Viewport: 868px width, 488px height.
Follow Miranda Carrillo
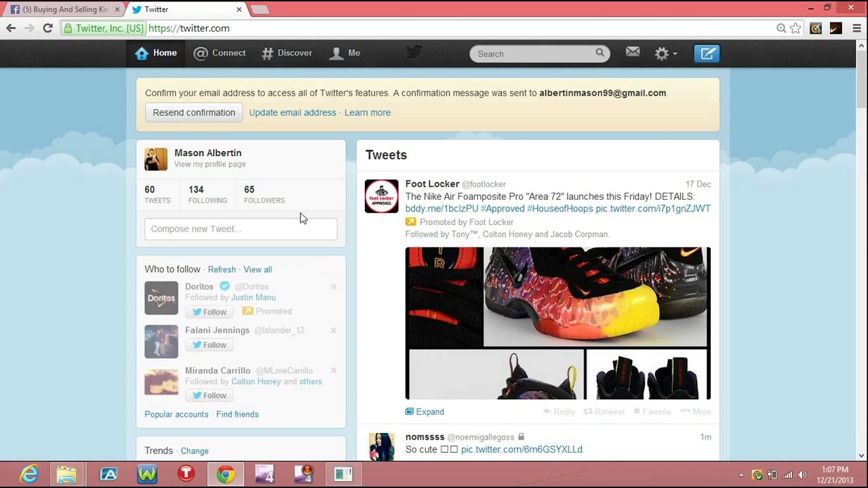click(209, 396)
